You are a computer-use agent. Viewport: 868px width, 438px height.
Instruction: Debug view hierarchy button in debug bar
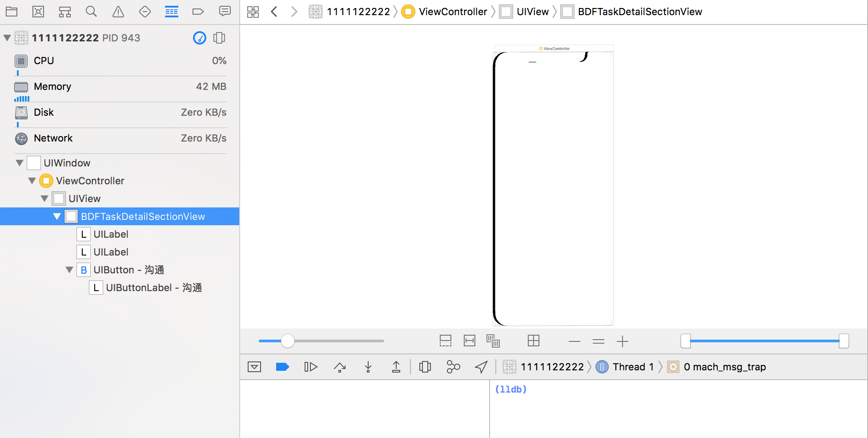425,367
